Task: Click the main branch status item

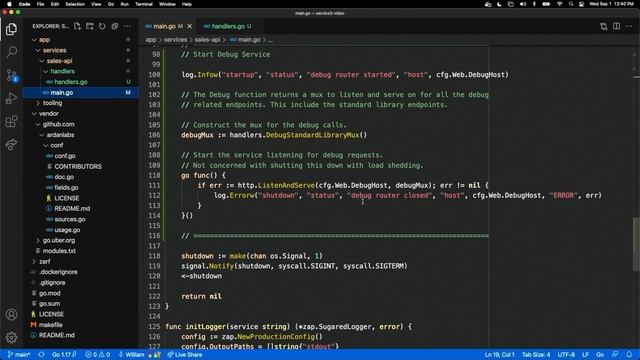Action: coord(19,355)
